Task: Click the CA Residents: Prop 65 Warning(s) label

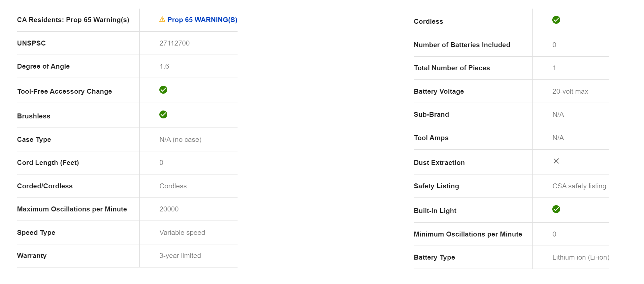Action: click(x=73, y=20)
